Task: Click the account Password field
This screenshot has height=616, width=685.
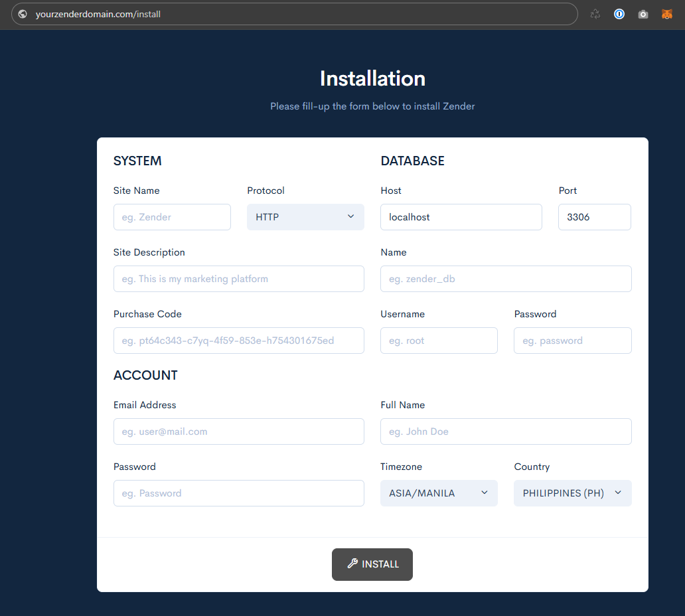Action: click(x=238, y=493)
